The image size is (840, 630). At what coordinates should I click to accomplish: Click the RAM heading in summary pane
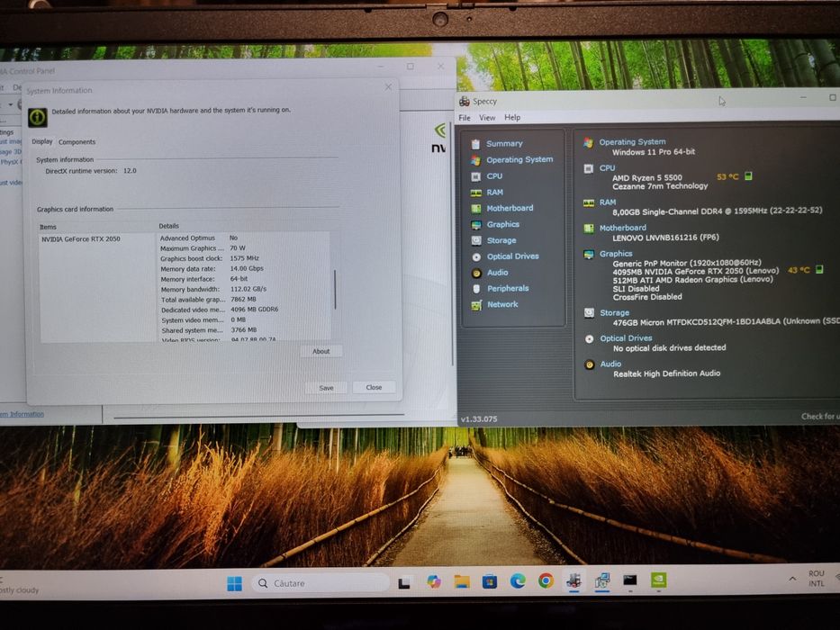[608, 202]
